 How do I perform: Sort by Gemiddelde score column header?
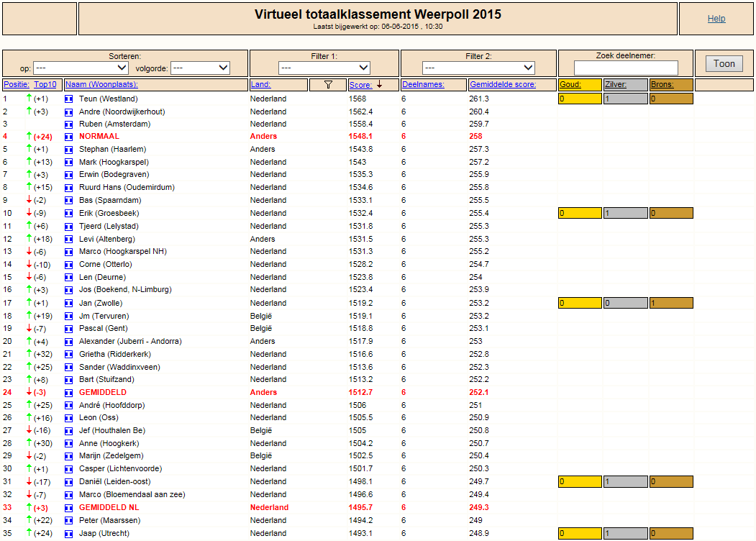503,84
